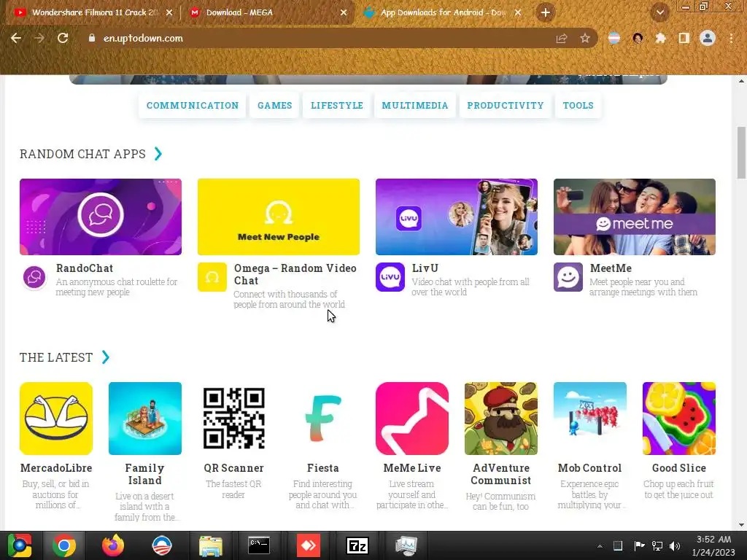Click the meet me banner image
This screenshot has height=560, width=747.
coord(635,217)
